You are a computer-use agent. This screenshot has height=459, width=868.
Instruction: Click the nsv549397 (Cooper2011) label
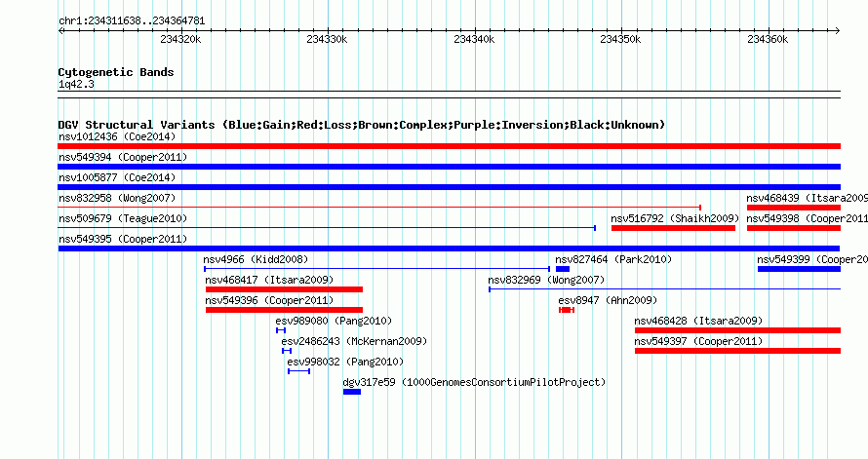click(x=698, y=341)
